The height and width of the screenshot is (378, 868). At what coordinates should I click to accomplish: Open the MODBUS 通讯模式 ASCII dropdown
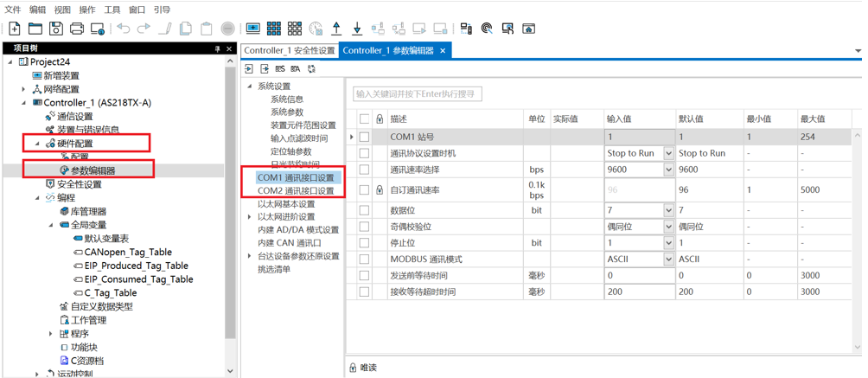pyautogui.click(x=668, y=259)
